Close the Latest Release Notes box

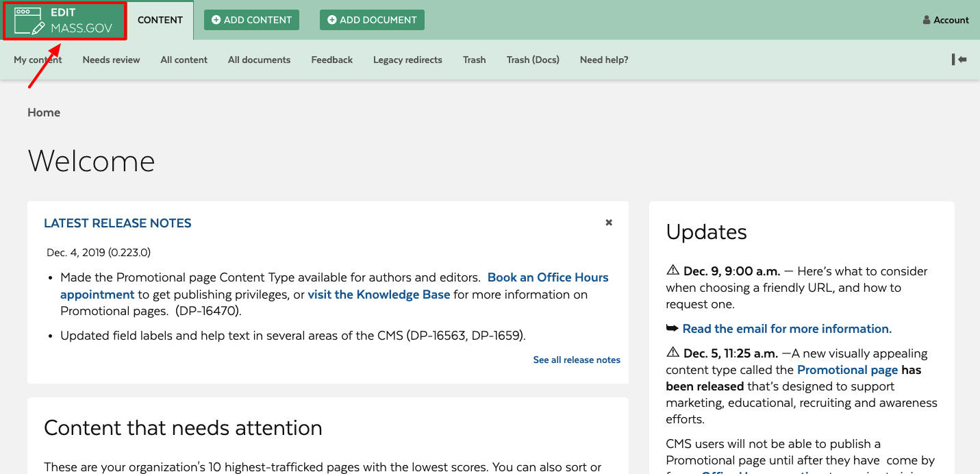(x=609, y=223)
